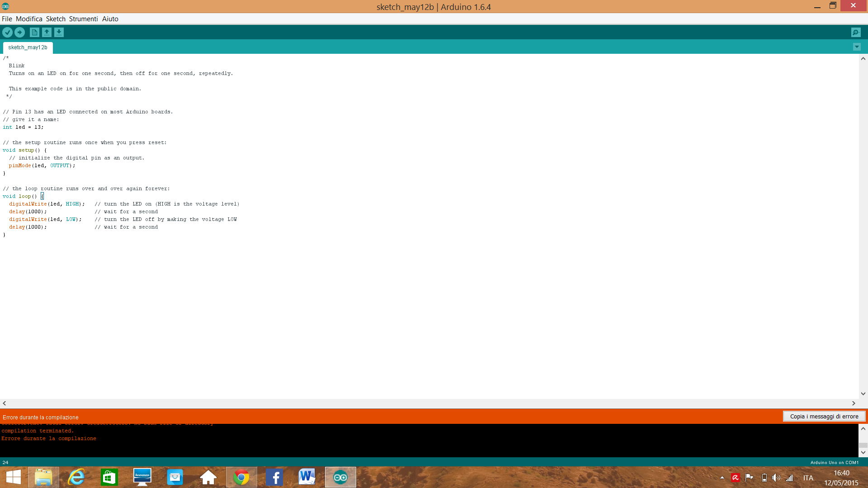
Task: Show hidden system tray icons arrow
Action: coord(722,478)
